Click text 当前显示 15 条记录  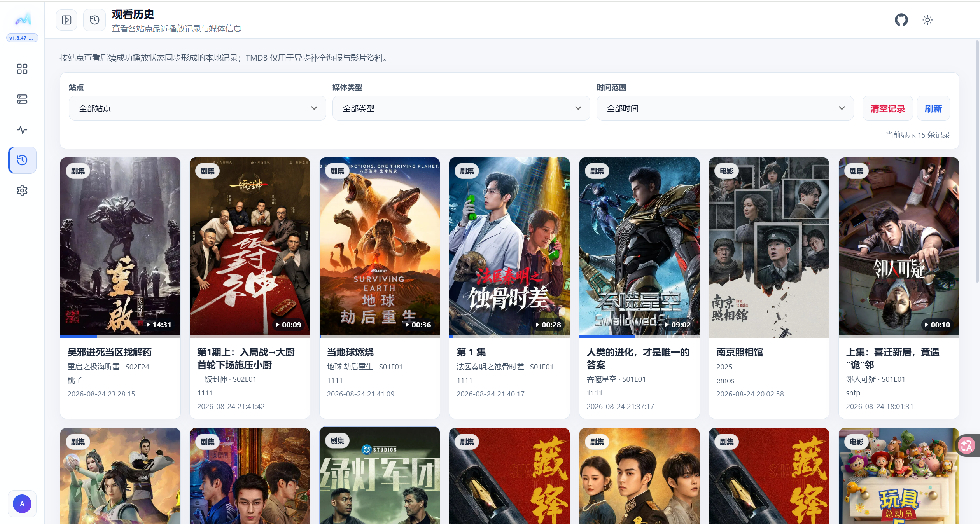point(918,135)
